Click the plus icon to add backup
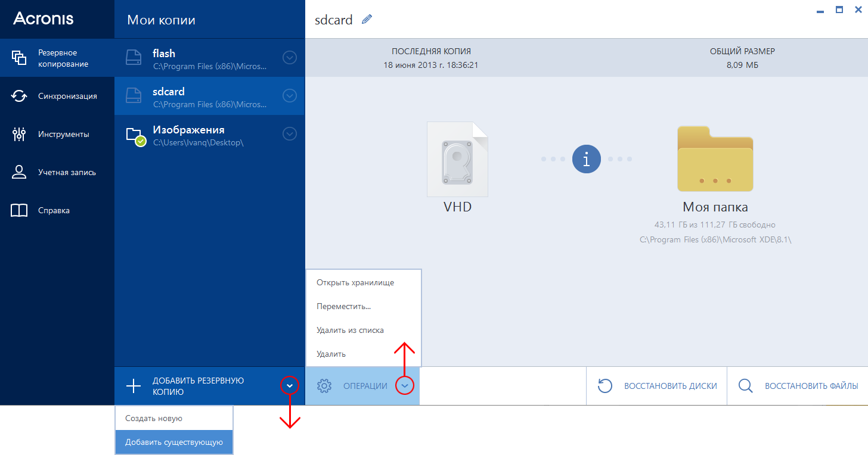Viewport: 868px width, 455px height. [134, 386]
